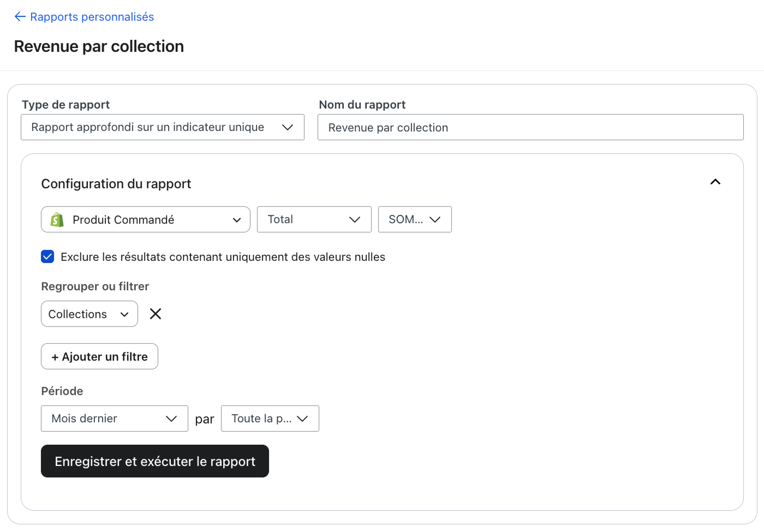Open the Collections grouping dropdown

pyautogui.click(x=89, y=314)
